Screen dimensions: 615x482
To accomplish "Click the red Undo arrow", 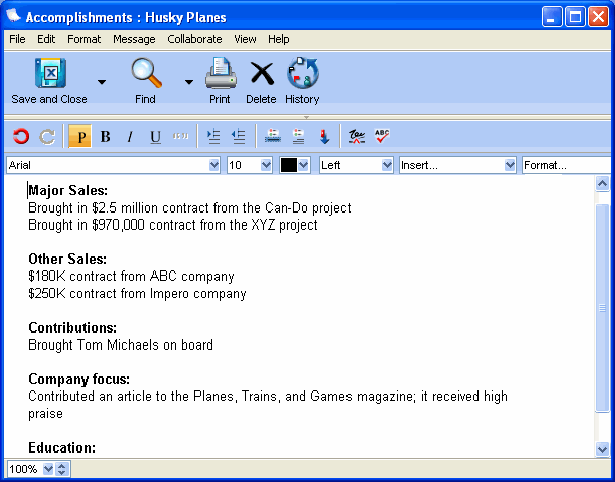I will (21, 137).
